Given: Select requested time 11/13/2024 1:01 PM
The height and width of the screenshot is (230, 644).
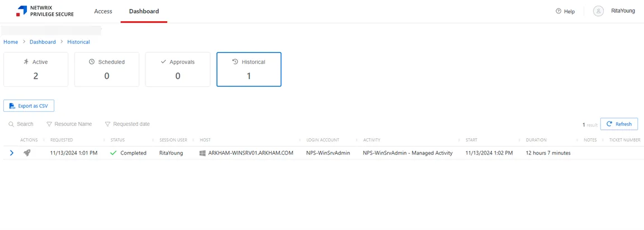Looking at the screenshot, I should point(74,153).
